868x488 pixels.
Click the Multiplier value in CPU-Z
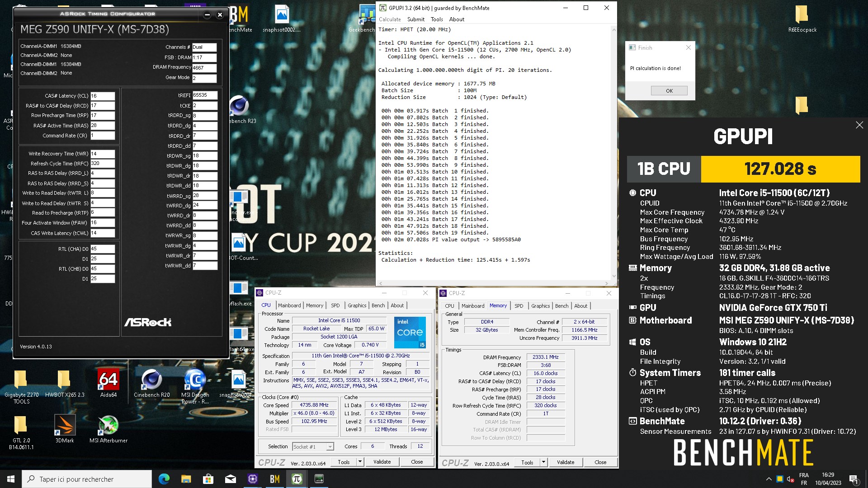pyautogui.click(x=314, y=413)
